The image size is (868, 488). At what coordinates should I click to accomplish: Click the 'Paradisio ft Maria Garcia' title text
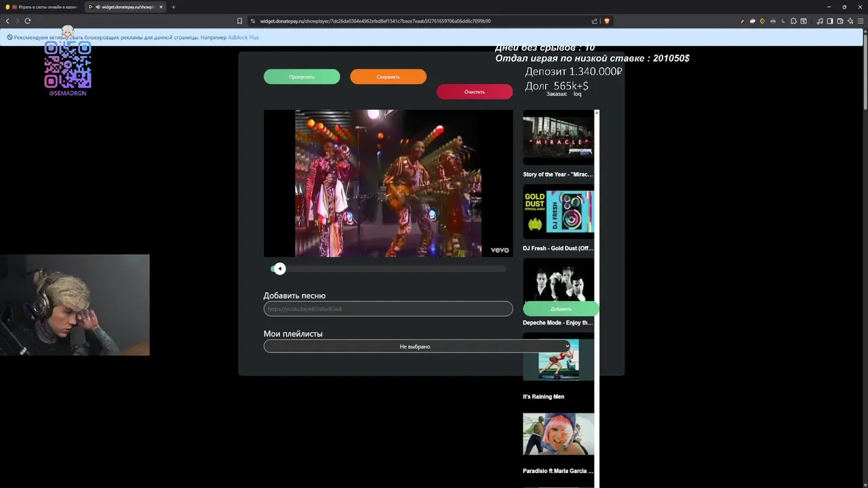pyautogui.click(x=558, y=470)
